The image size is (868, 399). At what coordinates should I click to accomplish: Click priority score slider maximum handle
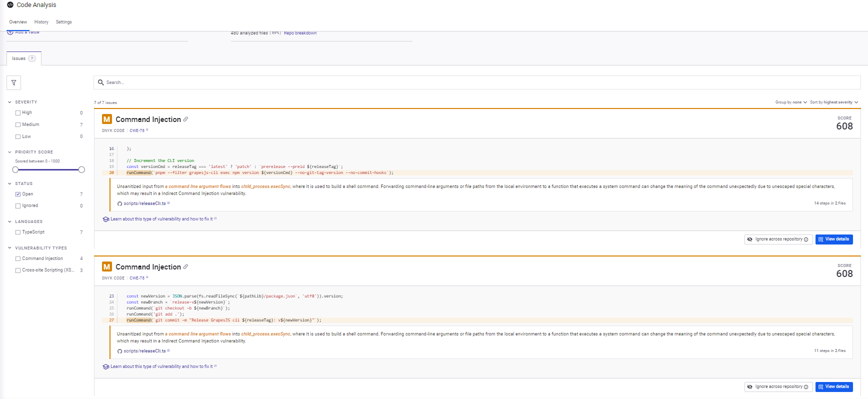point(81,170)
